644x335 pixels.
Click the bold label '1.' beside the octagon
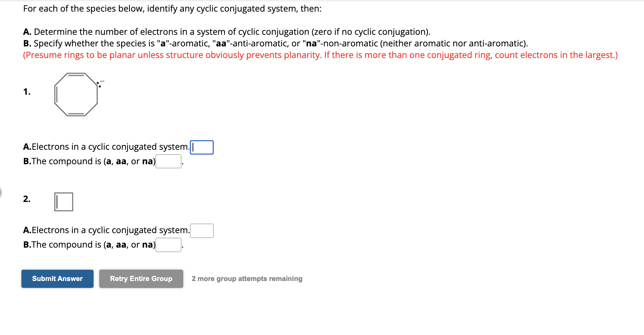27,92
